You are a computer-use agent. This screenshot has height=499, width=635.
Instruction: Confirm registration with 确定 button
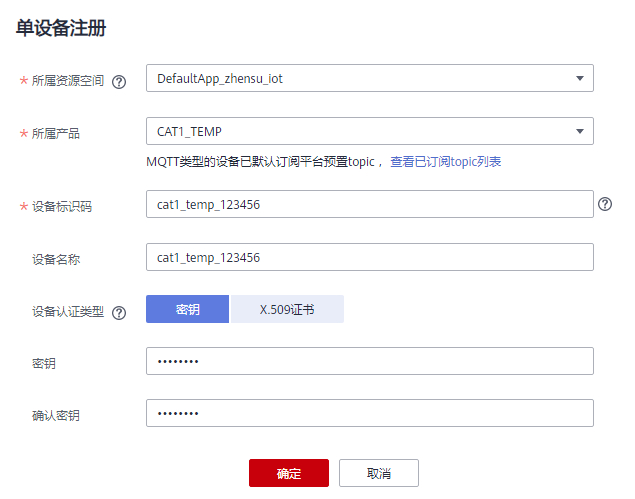[x=288, y=472]
